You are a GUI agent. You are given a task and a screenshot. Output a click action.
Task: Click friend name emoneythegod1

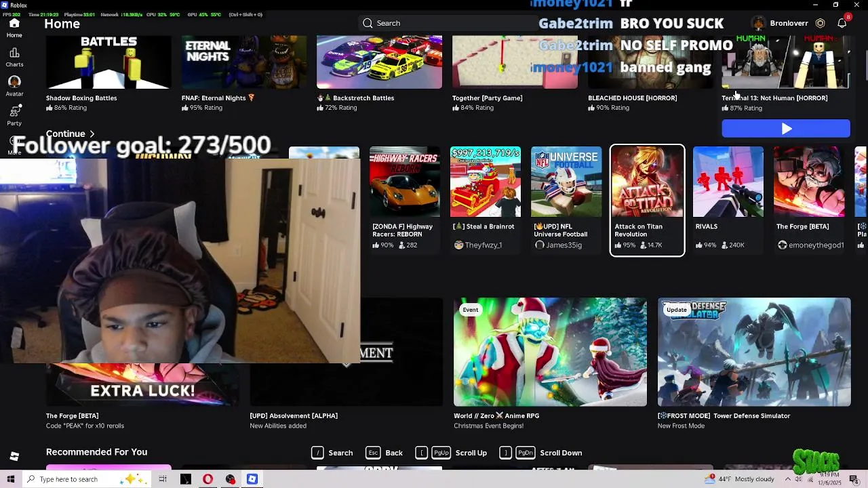(x=816, y=245)
